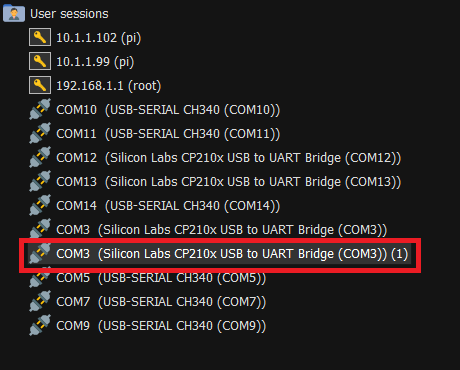Click the serial plug icon for COM10

point(40,109)
